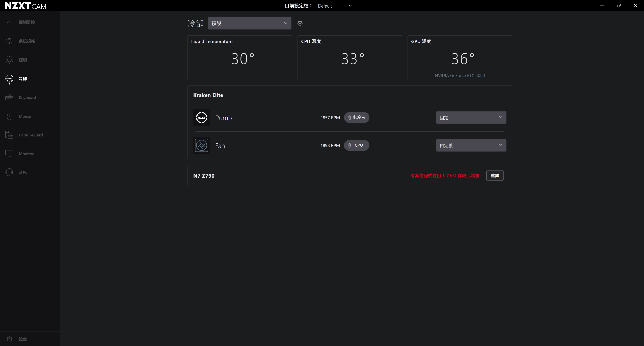Click the Pump label text

coord(224,118)
